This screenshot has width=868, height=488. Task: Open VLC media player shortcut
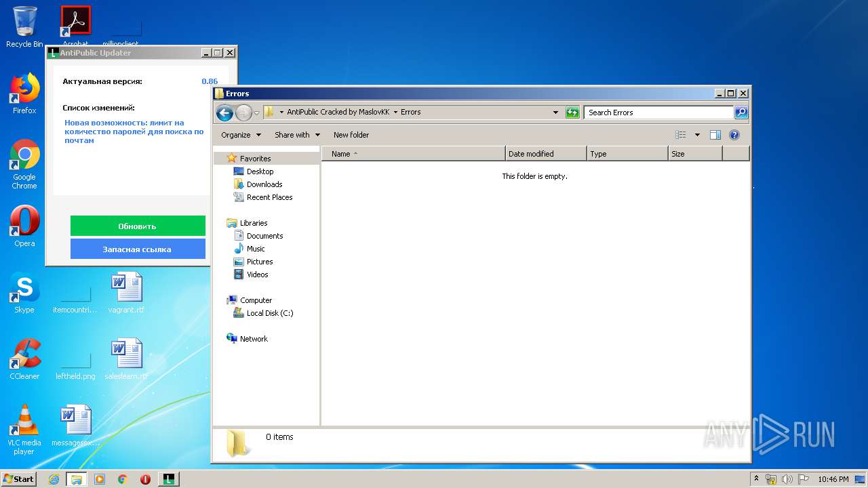[x=24, y=429]
